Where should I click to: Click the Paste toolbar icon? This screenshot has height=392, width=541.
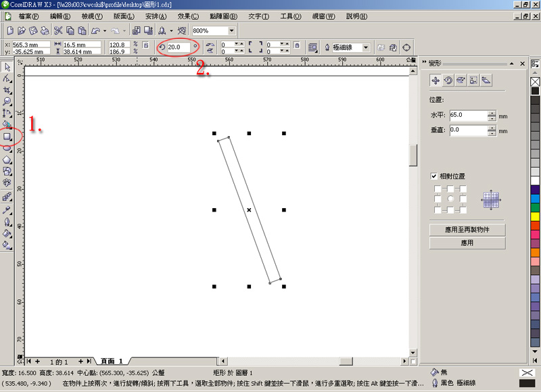(x=82, y=30)
